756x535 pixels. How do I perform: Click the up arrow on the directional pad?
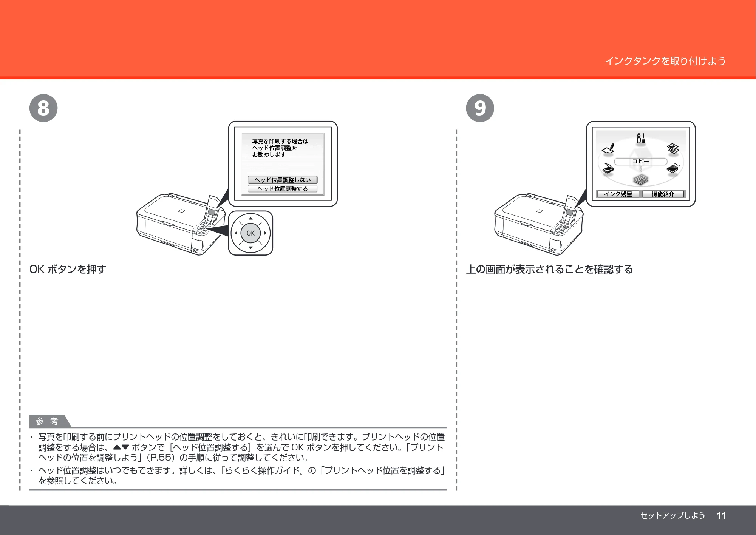[x=250, y=218]
